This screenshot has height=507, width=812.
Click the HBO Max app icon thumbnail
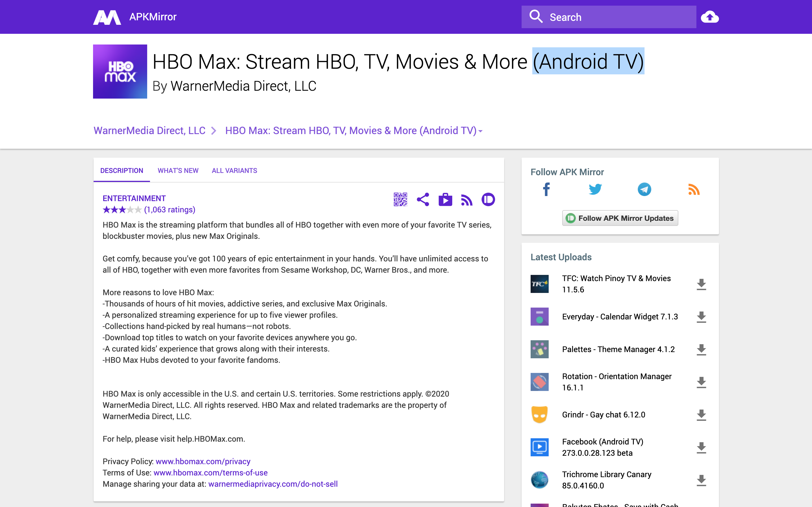point(120,72)
